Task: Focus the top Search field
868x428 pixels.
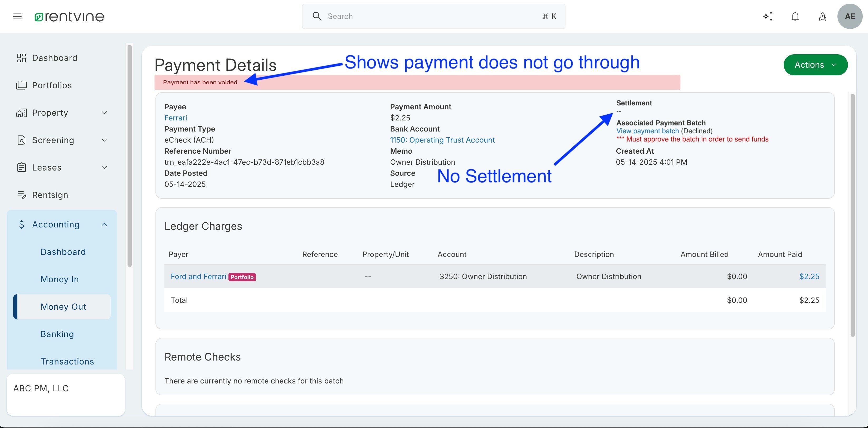Action: click(x=433, y=16)
